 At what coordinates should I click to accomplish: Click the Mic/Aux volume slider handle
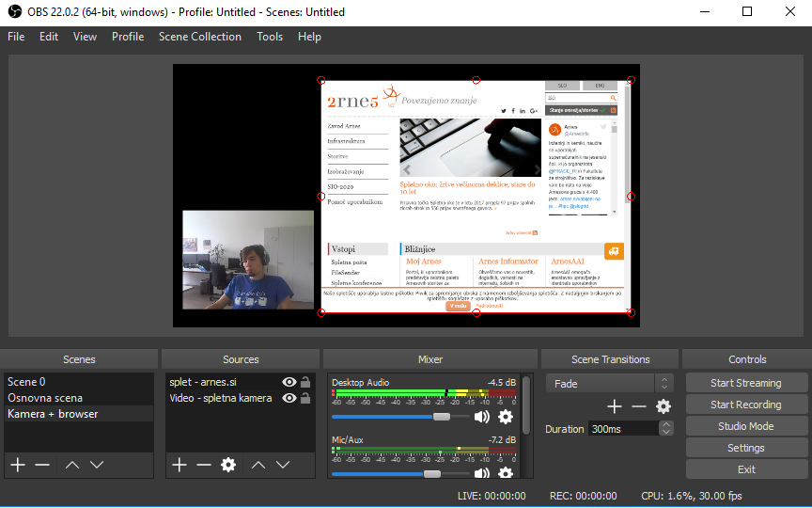pyautogui.click(x=432, y=474)
